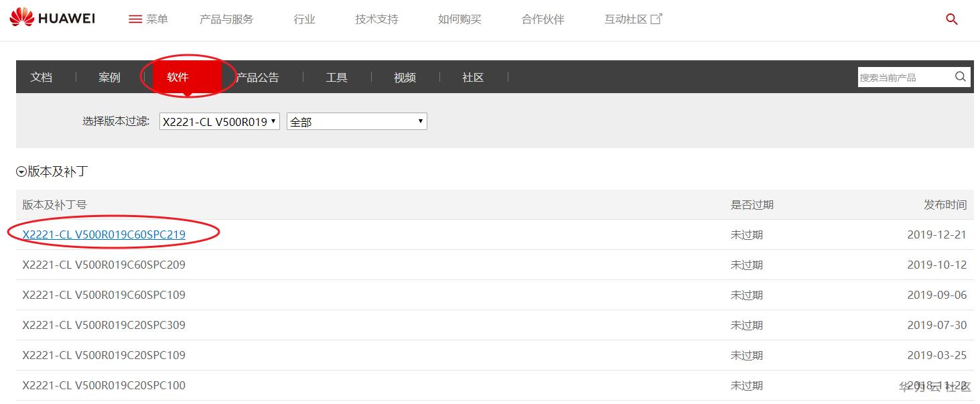Click 未过期 in the C60SPC209 row
The height and width of the screenshot is (404, 980).
coord(746,265)
